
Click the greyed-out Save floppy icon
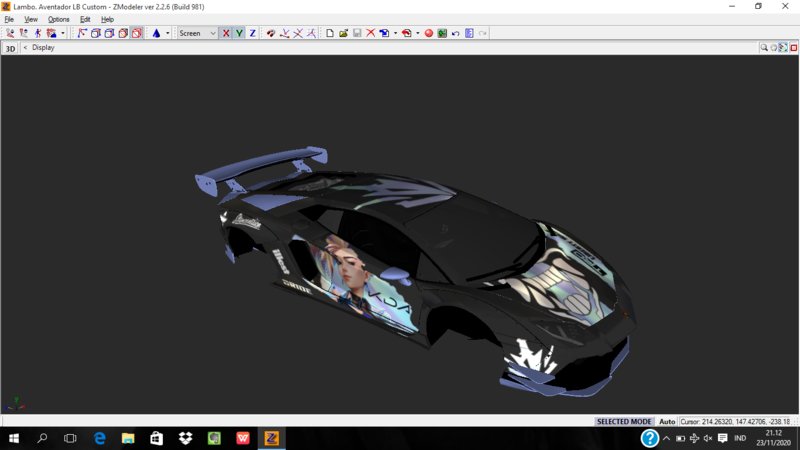357,33
